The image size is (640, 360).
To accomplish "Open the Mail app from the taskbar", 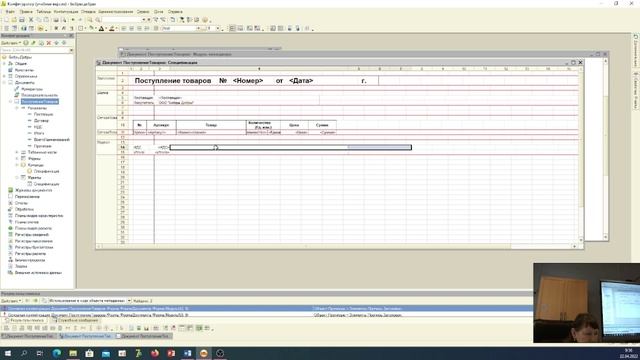I will (x=106, y=353).
